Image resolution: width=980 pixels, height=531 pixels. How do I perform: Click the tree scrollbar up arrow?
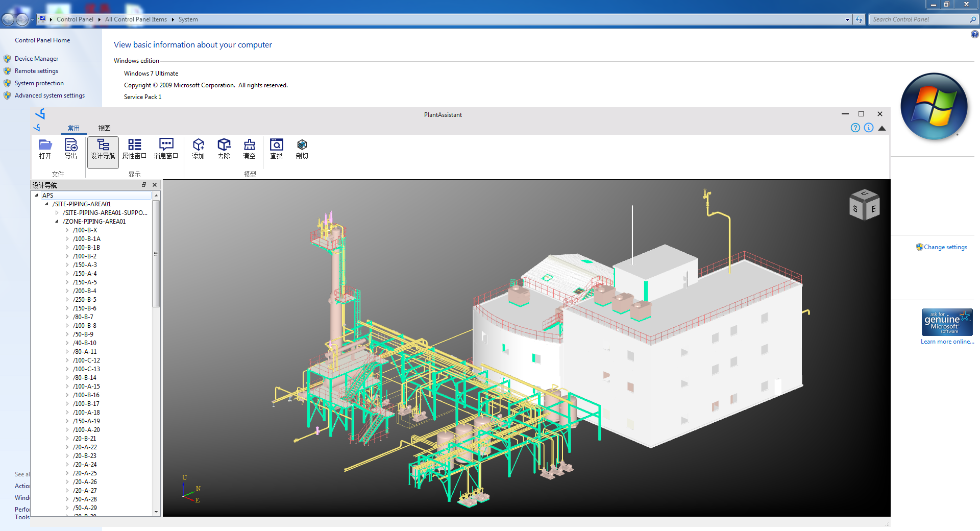pos(156,196)
